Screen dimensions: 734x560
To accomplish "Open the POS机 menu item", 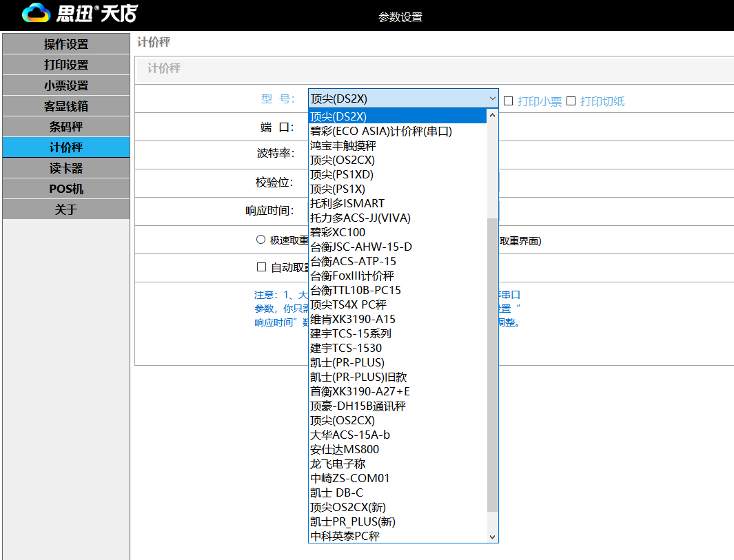I will [x=66, y=189].
